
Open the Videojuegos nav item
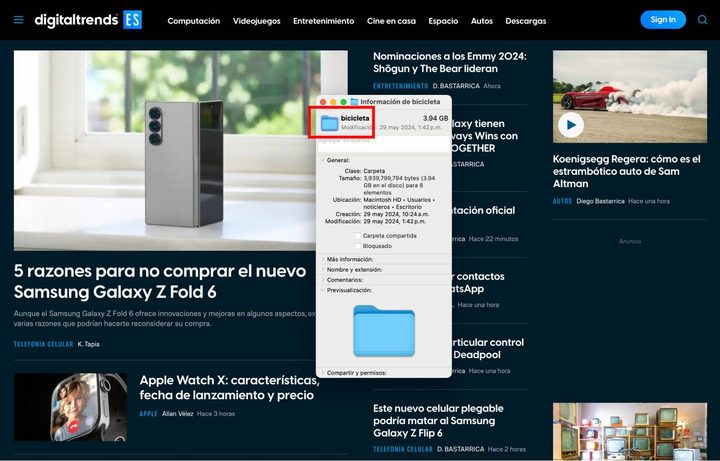pos(256,21)
